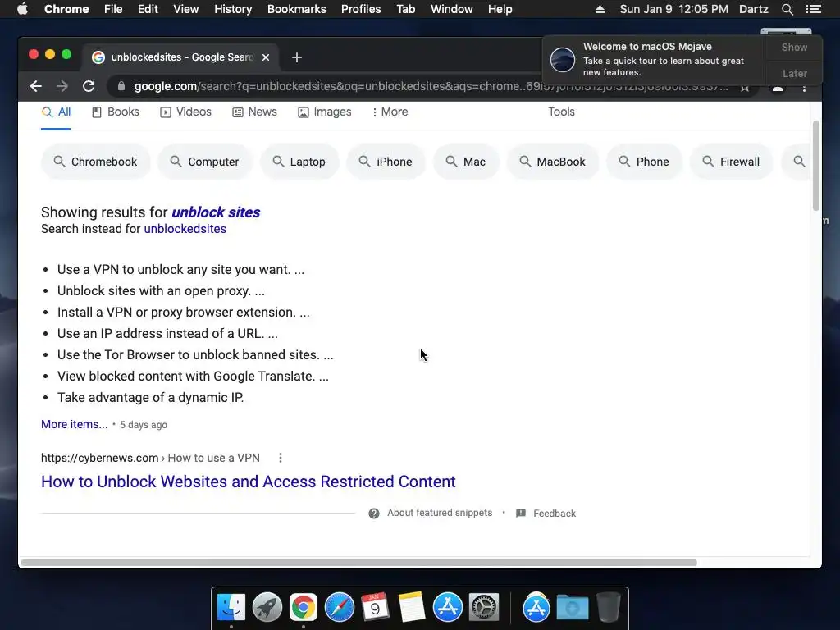Select the Laptop suggestion chip
This screenshot has width=840, height=630.
299,162
